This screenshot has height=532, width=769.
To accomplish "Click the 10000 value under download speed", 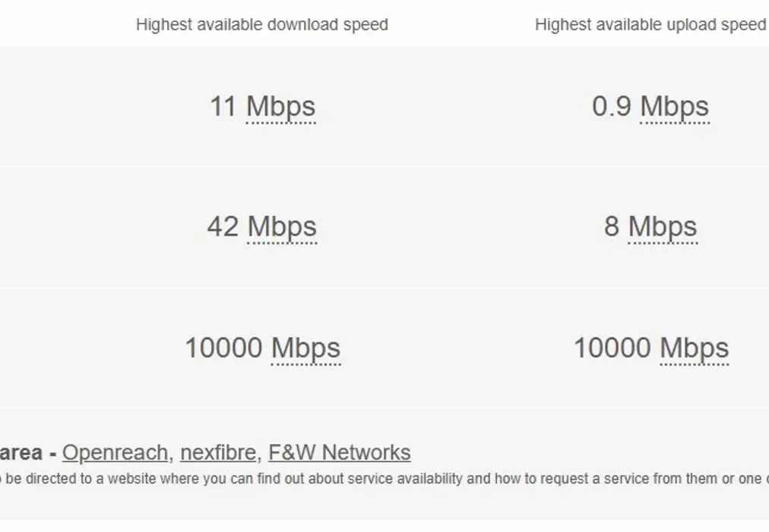I will [223, 349].
